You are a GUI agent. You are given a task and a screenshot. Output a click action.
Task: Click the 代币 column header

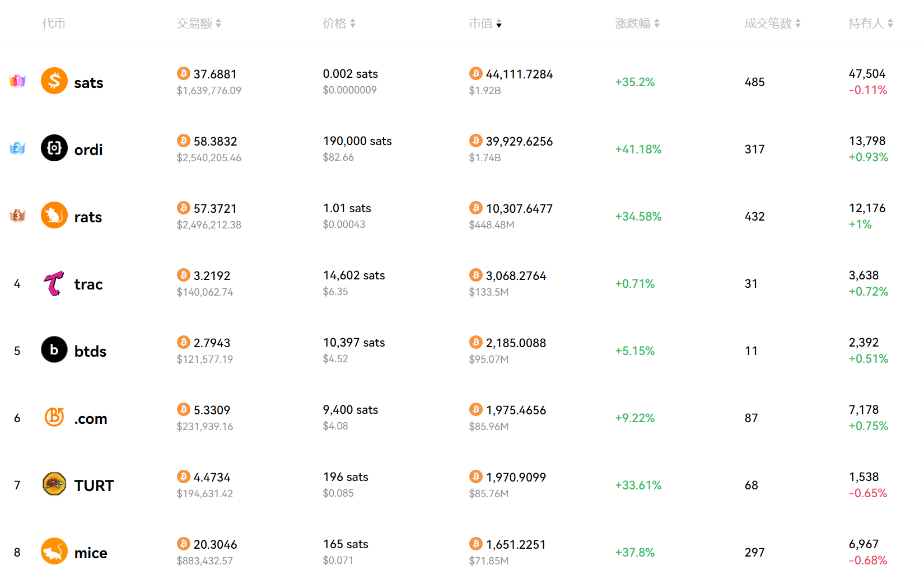[x=54, y=24]
